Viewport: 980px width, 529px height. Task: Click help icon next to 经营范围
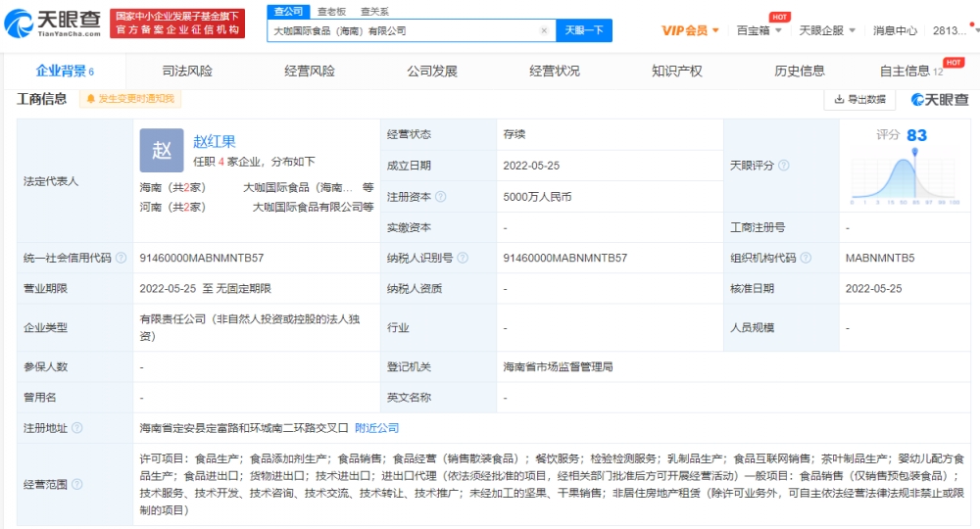tap(76, 484)
